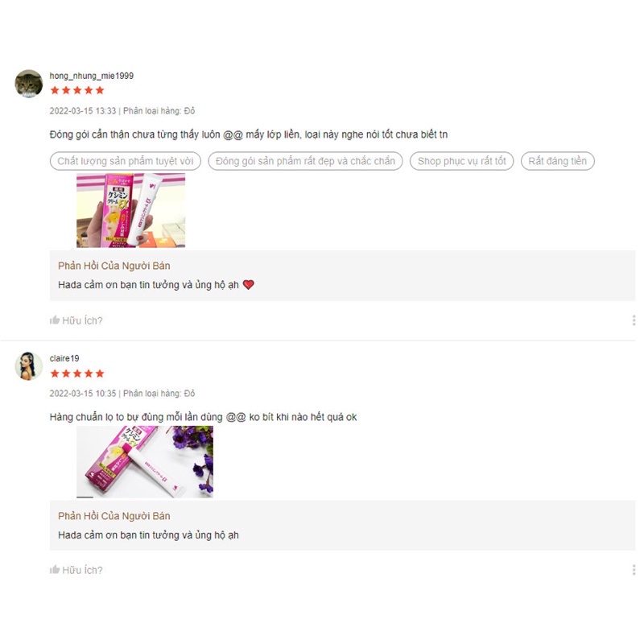Open three-dot menu for claire19's review
644x644 pixels.
pyautogui.click(x=634, y=570)
